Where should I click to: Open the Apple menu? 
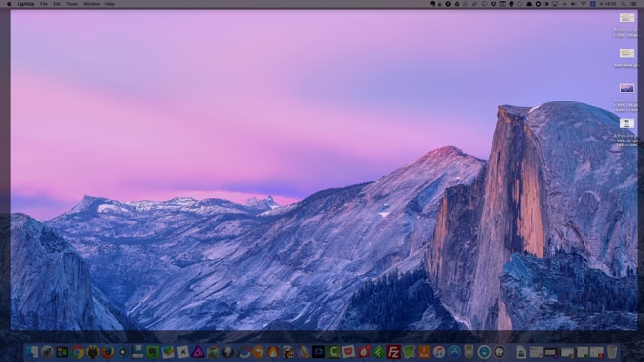click(x=9, y=4)
